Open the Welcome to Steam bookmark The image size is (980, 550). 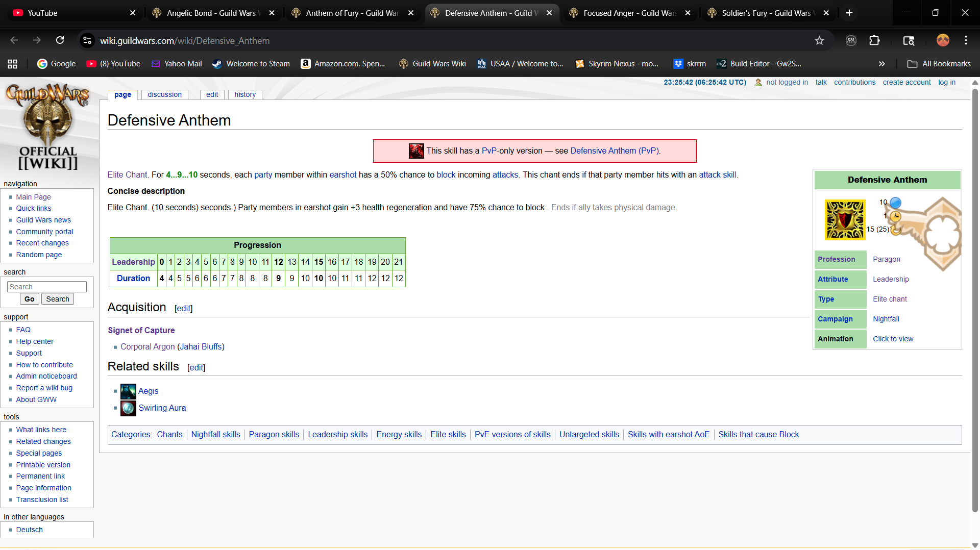click(251, 64)
